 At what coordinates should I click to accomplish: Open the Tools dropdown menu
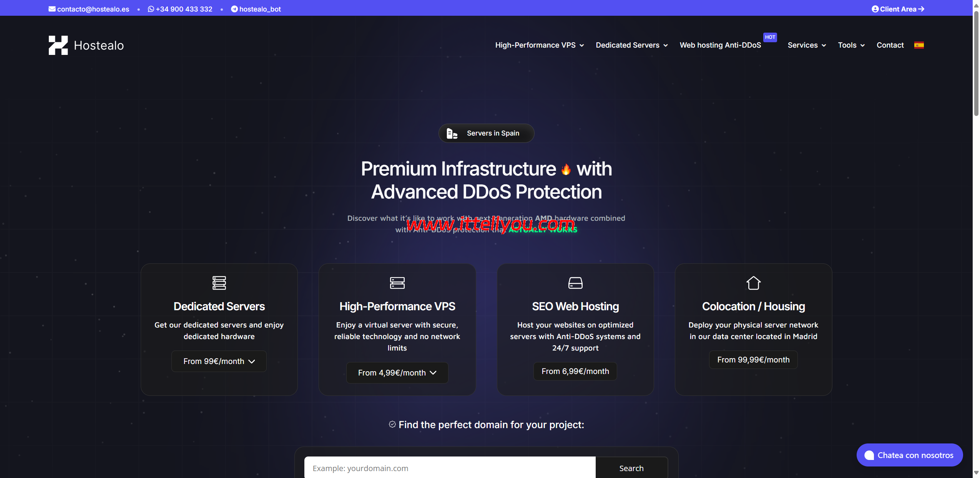pos(851,45)
